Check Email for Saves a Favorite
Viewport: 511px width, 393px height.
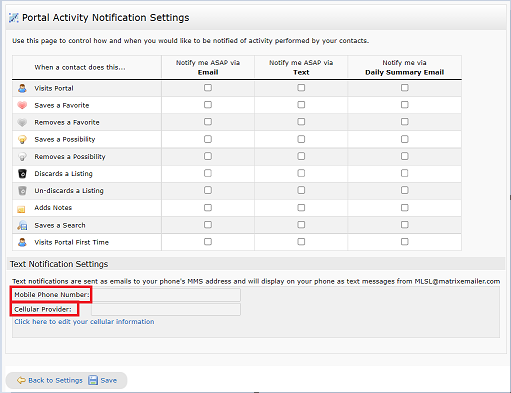[x=208, y=105]
